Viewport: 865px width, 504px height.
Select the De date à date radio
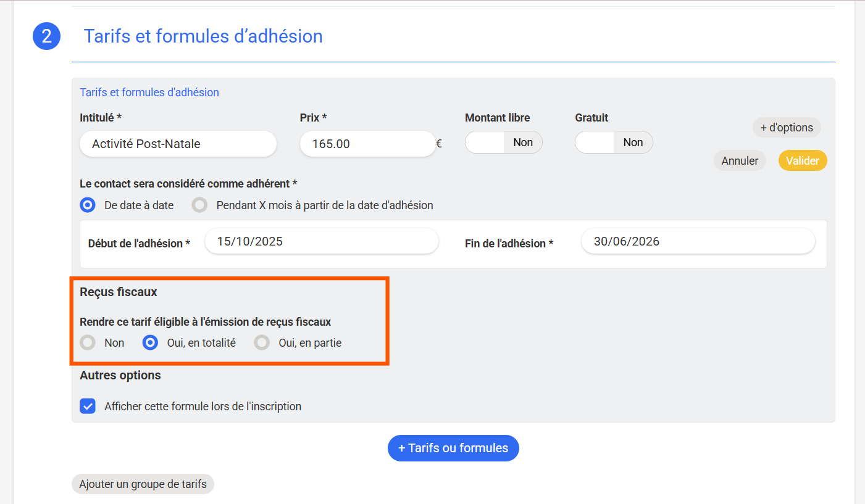click(88, 205)
